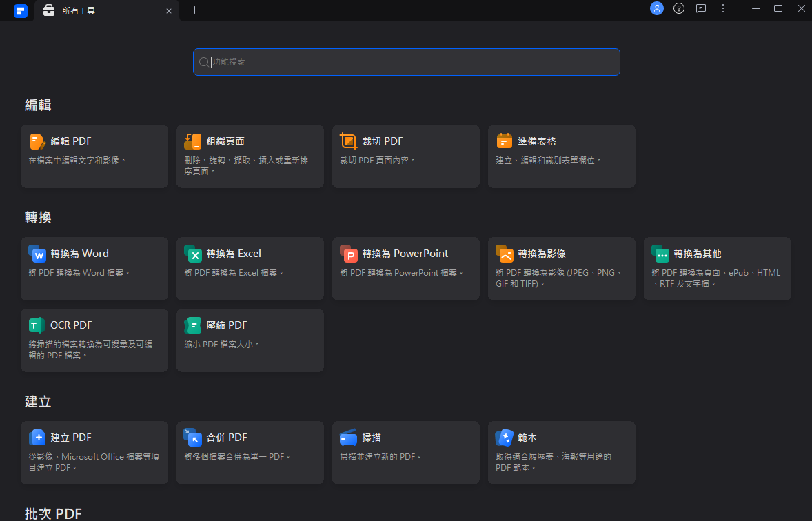
Task: Select the 範本 template icon
Action: coord(505,438)
